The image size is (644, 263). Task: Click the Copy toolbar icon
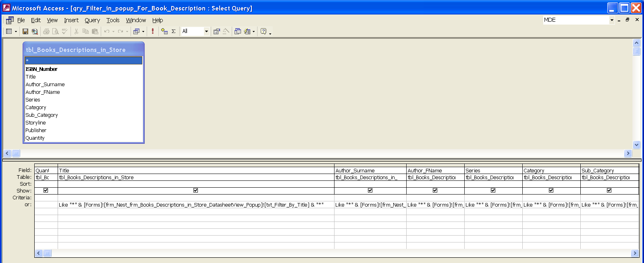click(x=85, y=31)
